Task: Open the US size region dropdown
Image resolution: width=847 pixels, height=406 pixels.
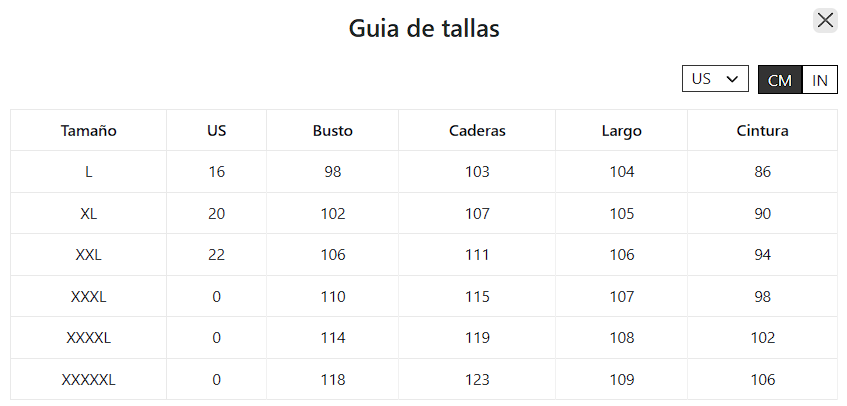Action: pos(715,79)
